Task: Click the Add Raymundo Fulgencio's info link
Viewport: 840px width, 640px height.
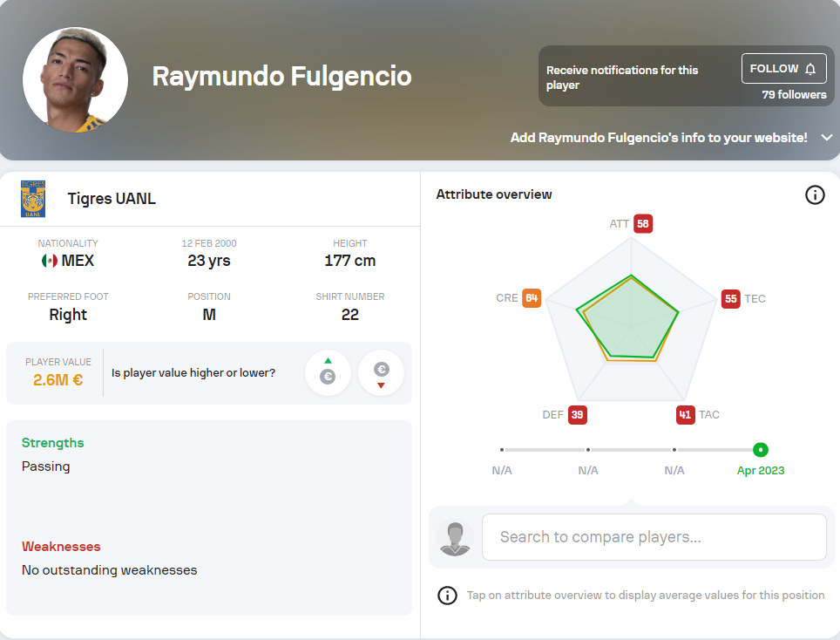Action: pos(659,138)
